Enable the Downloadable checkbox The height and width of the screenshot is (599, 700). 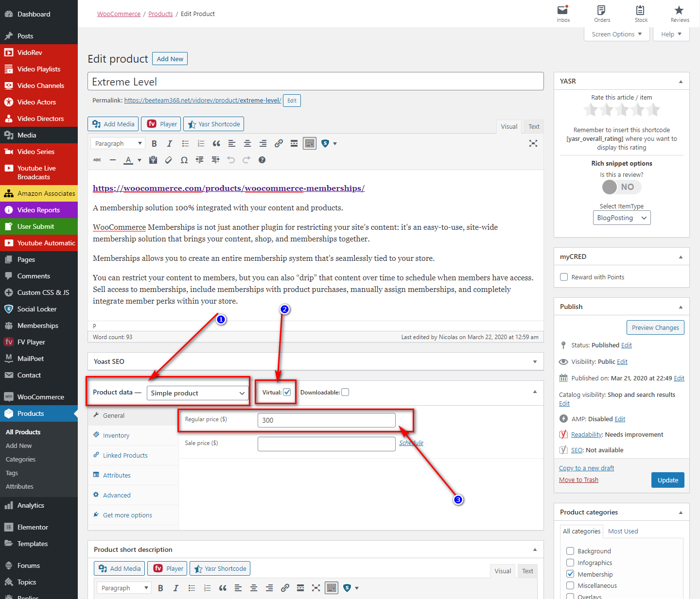point(345,393)
